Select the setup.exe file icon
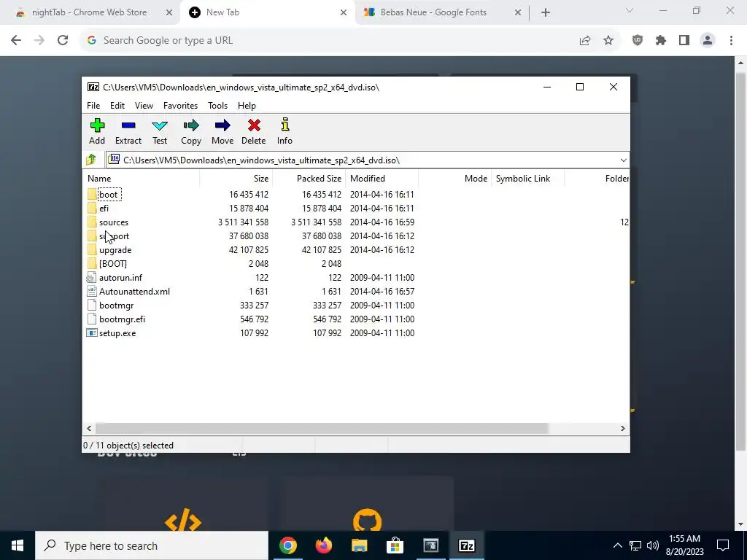 [x=92, y=332]
